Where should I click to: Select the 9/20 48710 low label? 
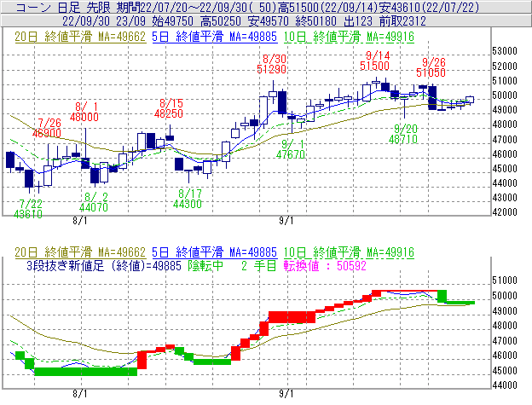pyautogui.click(x=403, y=134)
